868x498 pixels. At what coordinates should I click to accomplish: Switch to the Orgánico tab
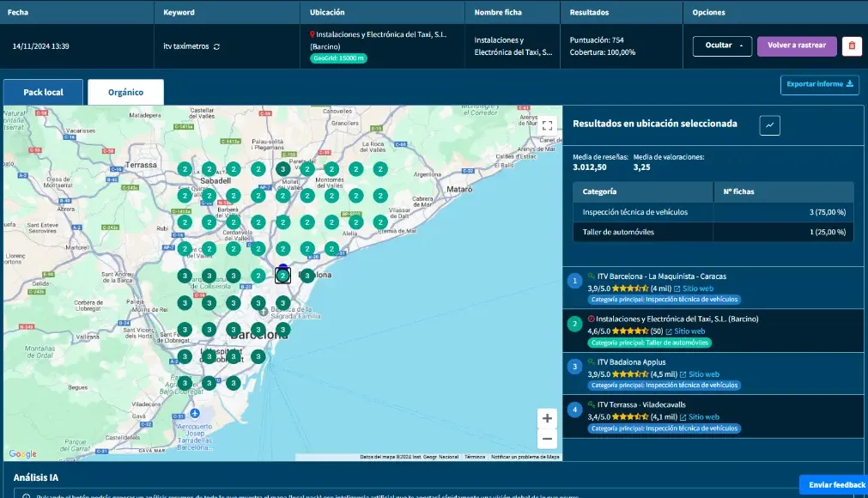125,92
